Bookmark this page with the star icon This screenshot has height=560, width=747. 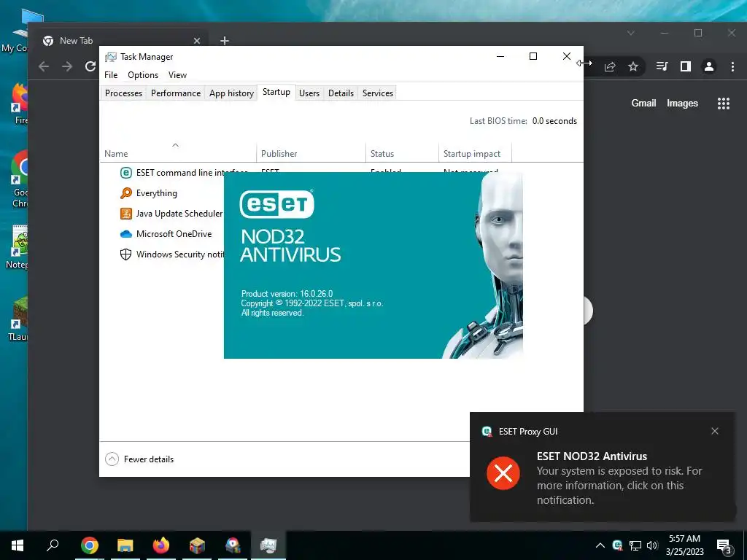coord(632,66)
